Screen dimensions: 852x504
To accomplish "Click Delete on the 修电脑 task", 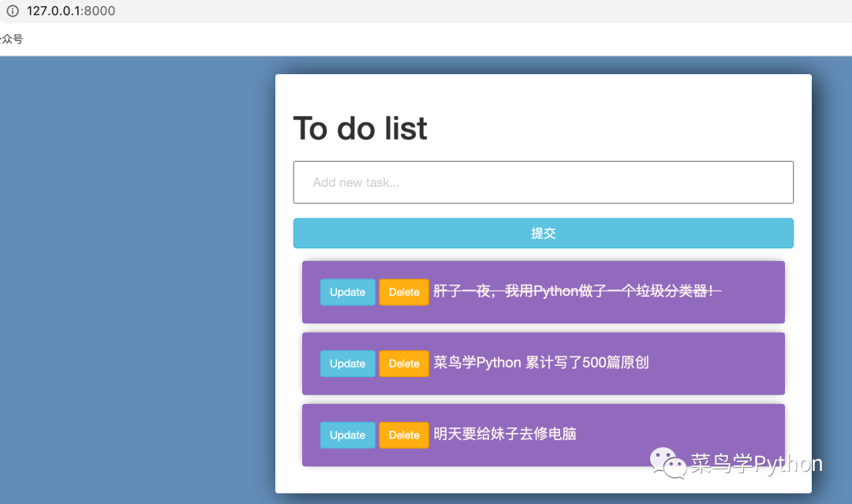I will coord(404,435).
